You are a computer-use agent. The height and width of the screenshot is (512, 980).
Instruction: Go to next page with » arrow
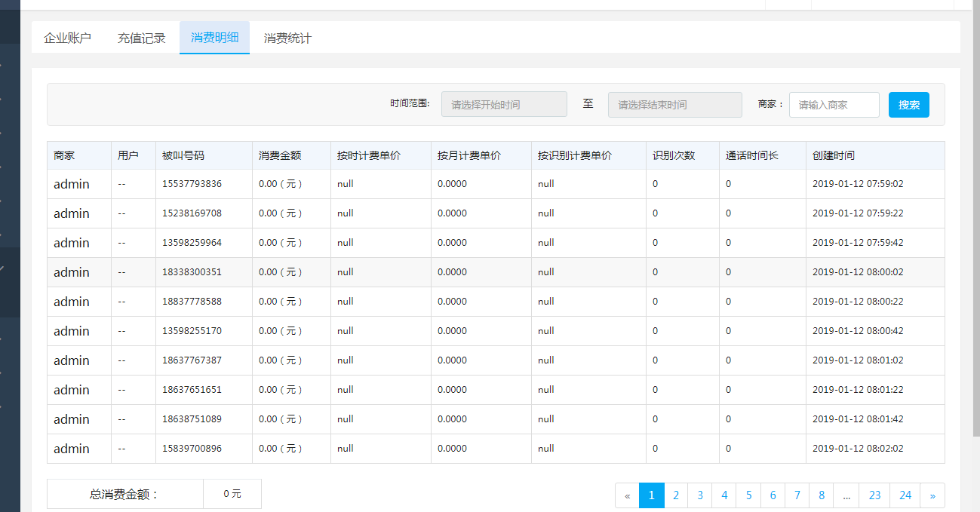tap(932, 495)
